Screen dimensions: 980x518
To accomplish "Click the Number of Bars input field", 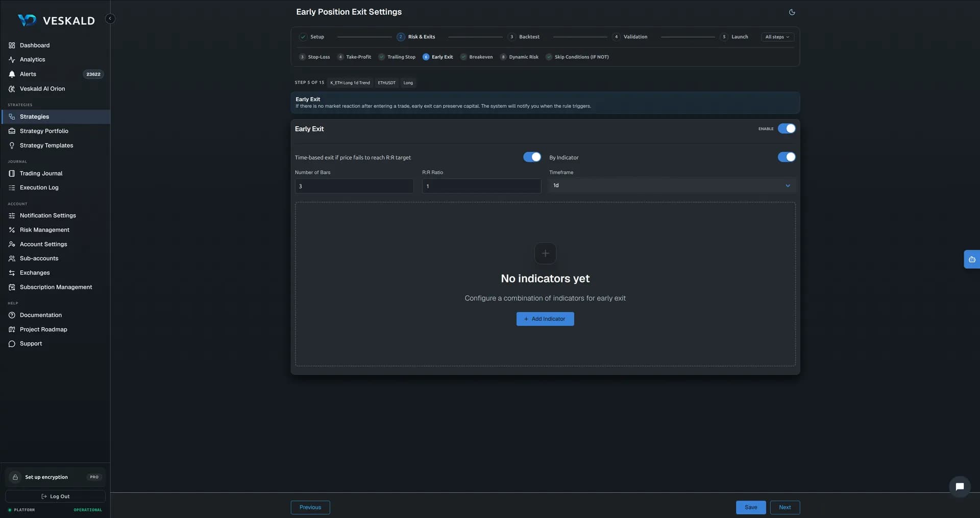I will click(x=354, y=186).
